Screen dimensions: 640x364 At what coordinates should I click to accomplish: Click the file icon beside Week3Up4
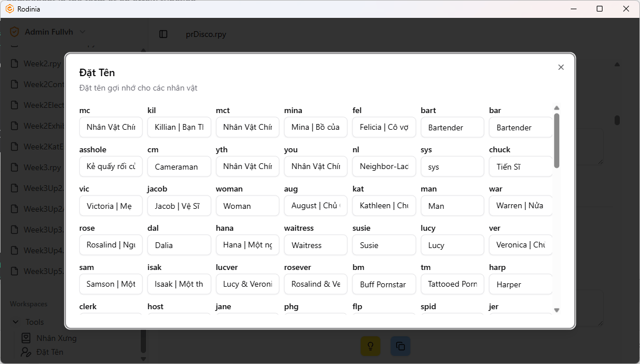click(14, 250)
